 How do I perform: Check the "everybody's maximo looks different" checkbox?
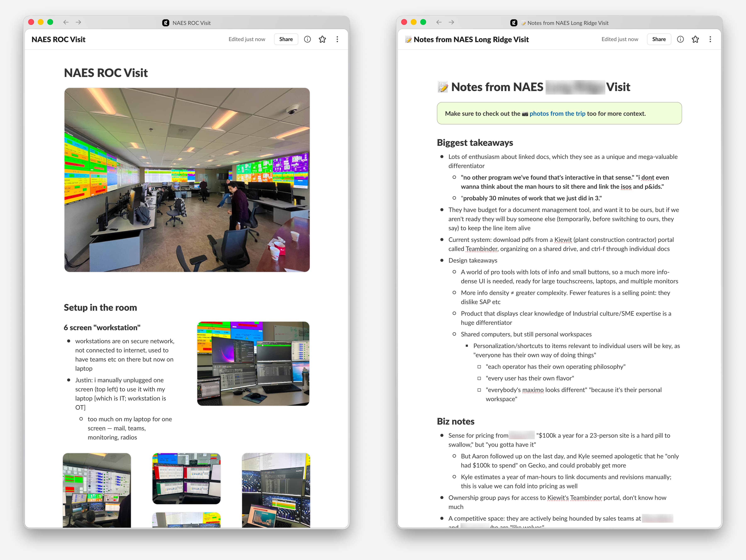480,390
